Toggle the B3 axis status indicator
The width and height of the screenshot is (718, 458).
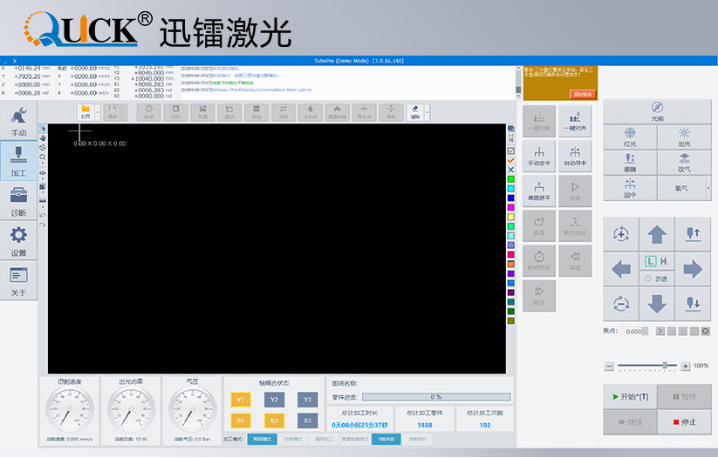(307, 421)
